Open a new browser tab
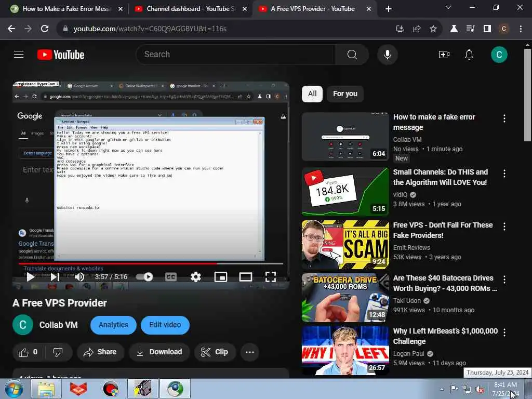 [389, 9]
